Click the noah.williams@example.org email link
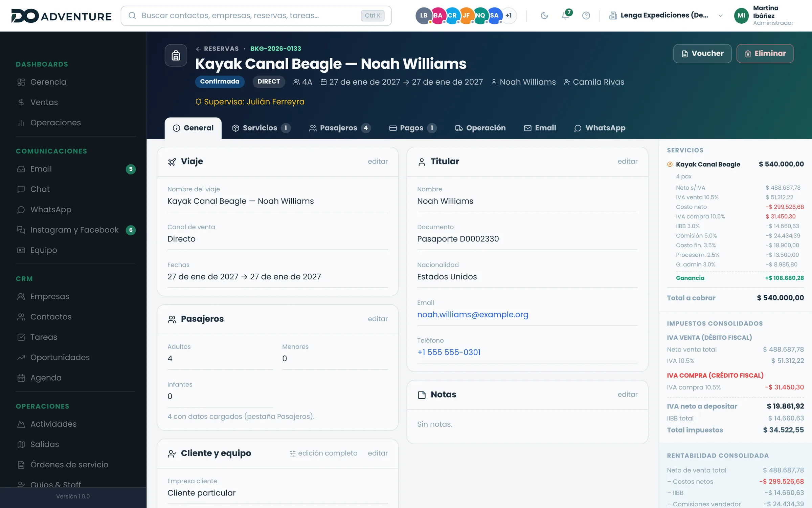Viewport: 812px width, 508px height. tap(473, 315)
